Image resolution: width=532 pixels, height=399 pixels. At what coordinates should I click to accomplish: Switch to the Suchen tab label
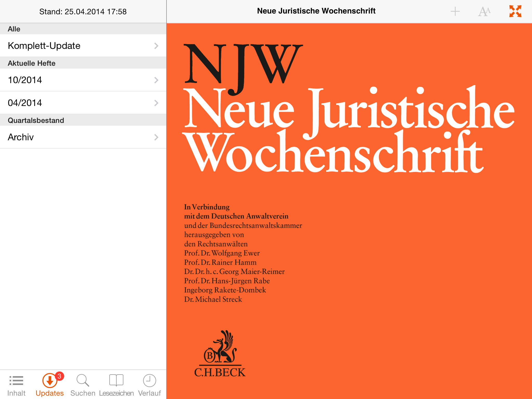[83, 393]
